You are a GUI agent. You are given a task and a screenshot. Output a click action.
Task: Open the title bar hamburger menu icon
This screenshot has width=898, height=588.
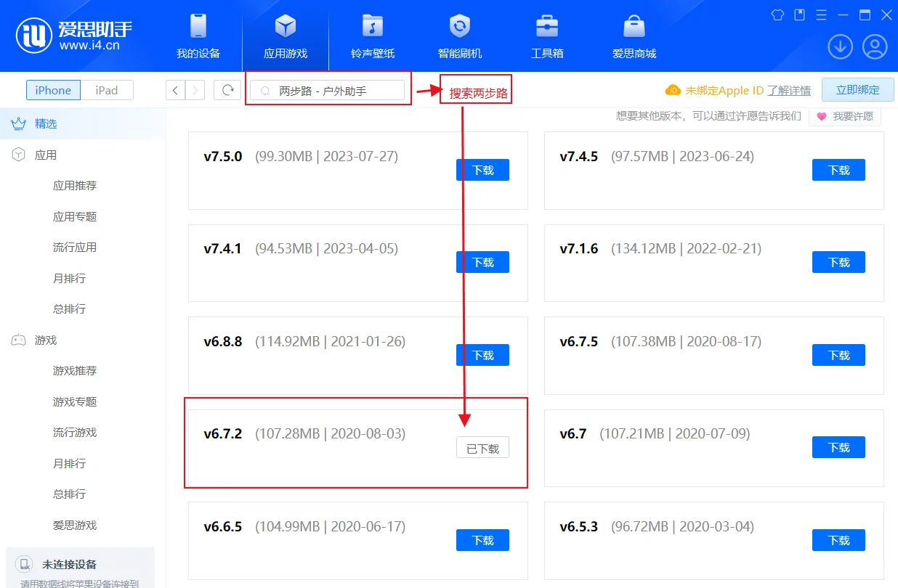pos(822,15)
